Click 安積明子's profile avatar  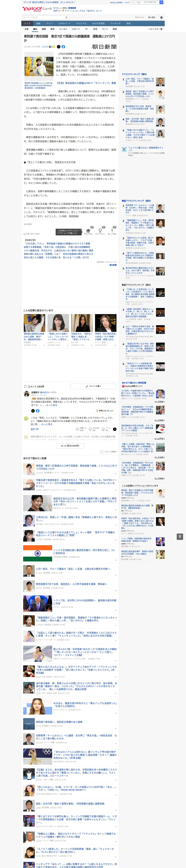coord(26,393)
